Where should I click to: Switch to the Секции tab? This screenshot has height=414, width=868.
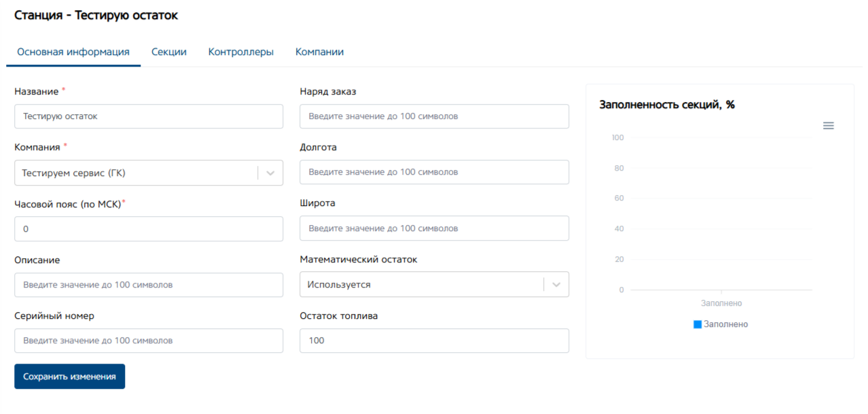169,52
